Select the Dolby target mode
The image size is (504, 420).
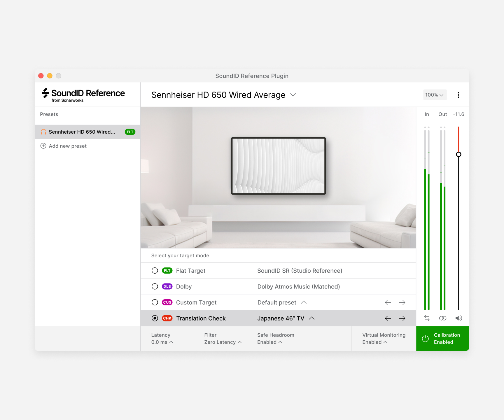click(x=155, y=286)
